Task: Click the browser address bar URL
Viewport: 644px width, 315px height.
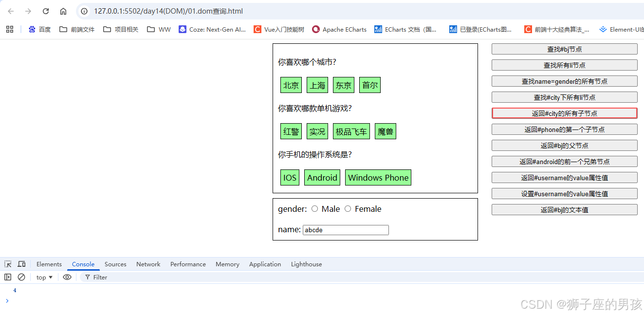Action: tap(168, 11)
